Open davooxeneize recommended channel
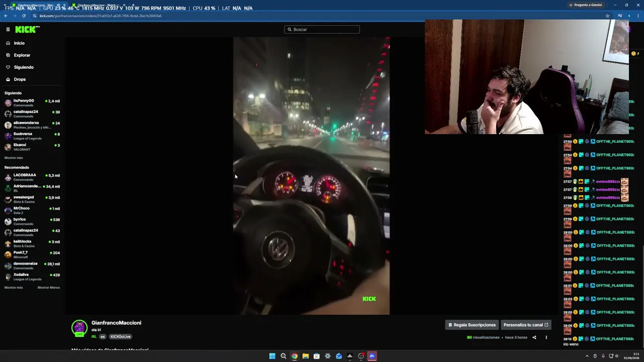This screenshot has width=644, height=362. (32, 265)
